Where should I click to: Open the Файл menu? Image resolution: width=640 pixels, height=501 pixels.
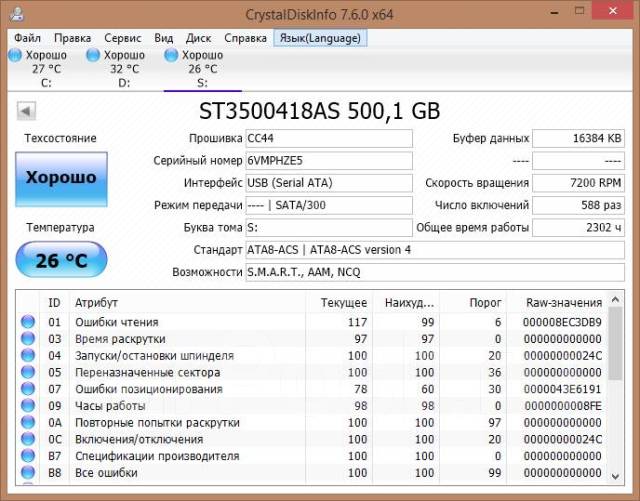coord(27,38)
